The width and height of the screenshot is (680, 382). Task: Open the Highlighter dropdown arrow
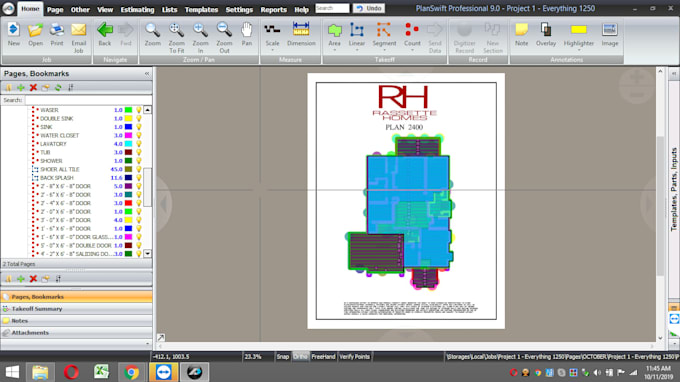pos(579,50)
